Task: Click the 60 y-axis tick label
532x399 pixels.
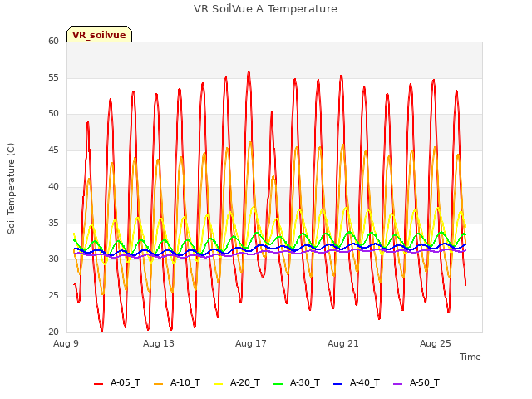Action: [53, 41]
